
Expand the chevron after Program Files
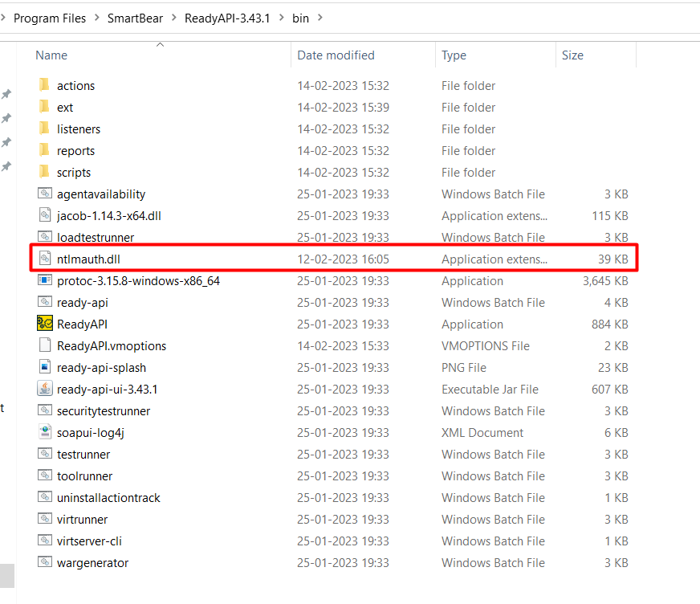point(96,18)
